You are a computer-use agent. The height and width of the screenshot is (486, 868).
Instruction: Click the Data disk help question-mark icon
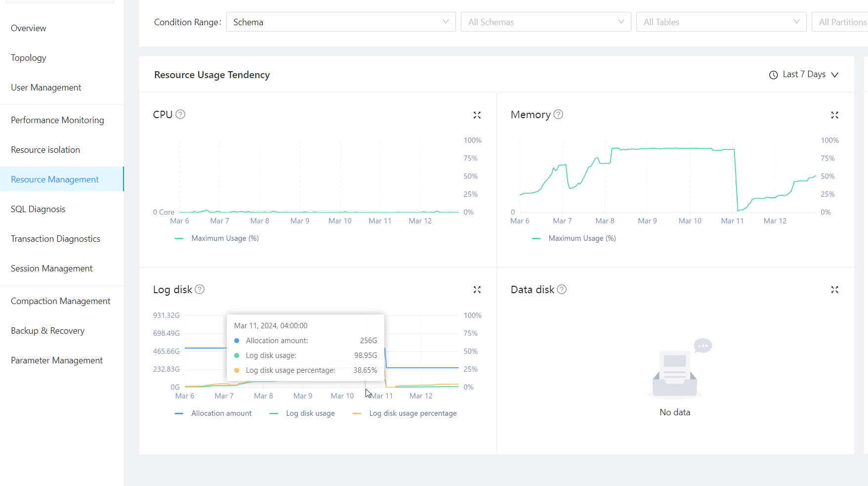562,289
